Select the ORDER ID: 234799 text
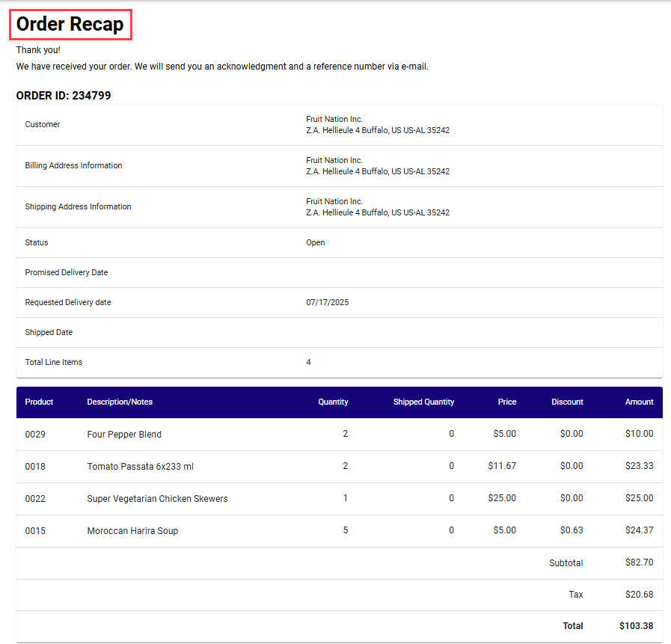 64,96
